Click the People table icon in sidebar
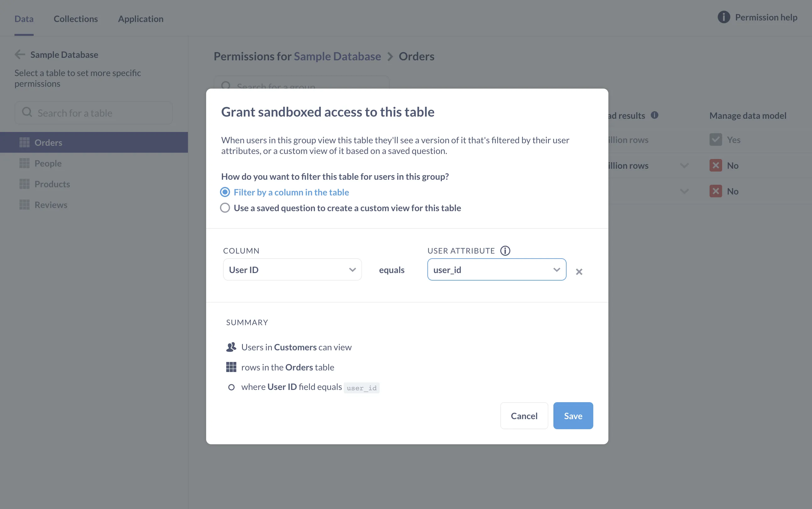 24,163
